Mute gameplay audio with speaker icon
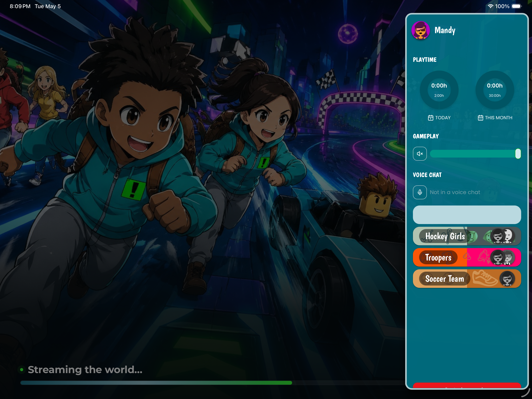 [420, 154]
